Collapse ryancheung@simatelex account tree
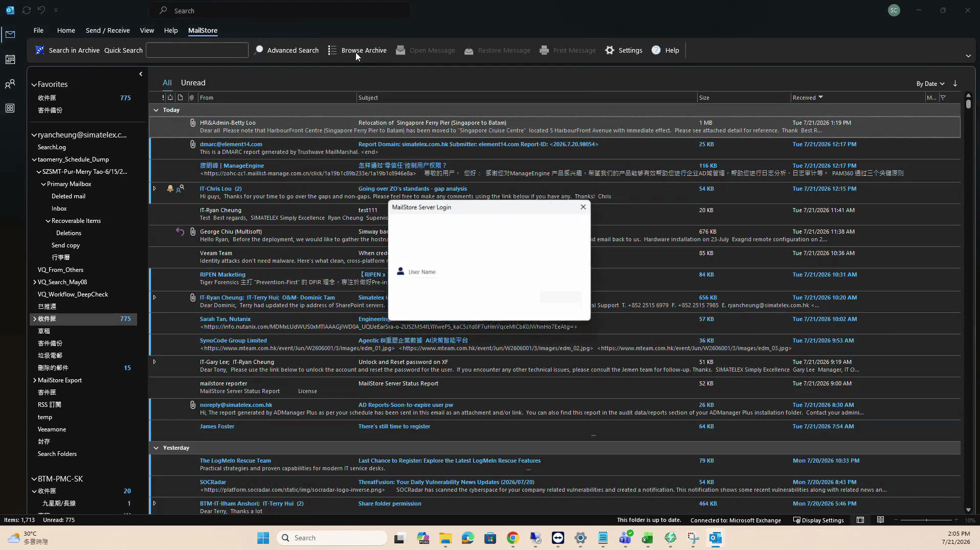The image size is (980, 550). click(x=34, y=135)
